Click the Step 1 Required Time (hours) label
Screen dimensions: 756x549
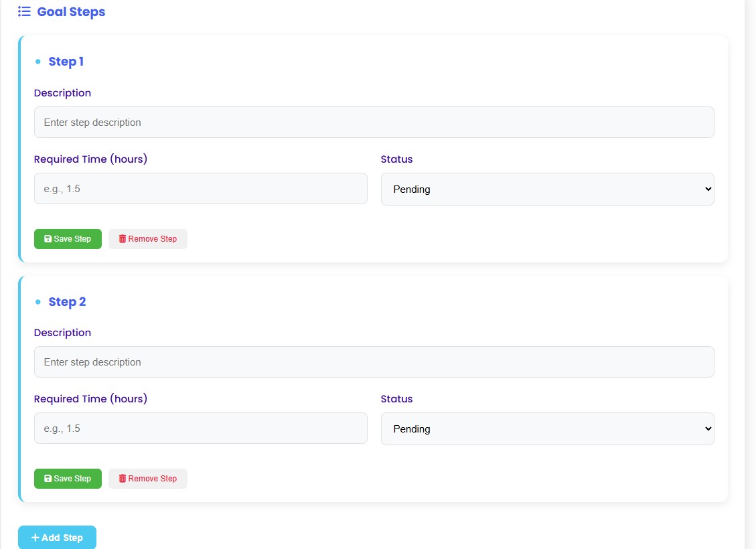tap(90, 159)
